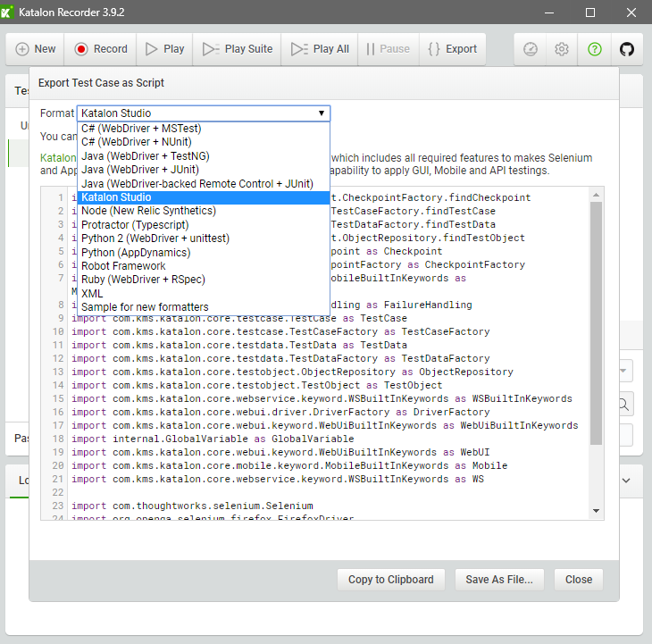
Task: Pick Python 2 (WebDriver + unittest)
Action: point(204,238)
